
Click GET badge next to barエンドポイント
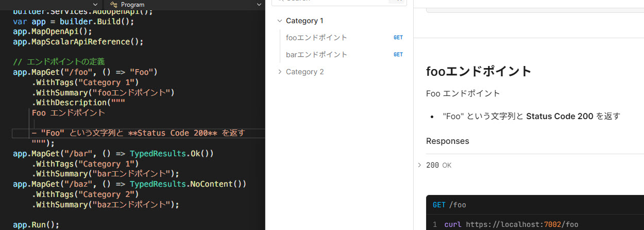click(x=398, y=55)
